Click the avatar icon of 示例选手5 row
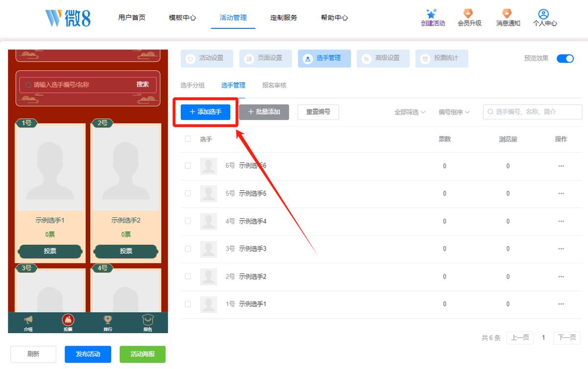The image size is (588, 369). (x=209, y=194)
